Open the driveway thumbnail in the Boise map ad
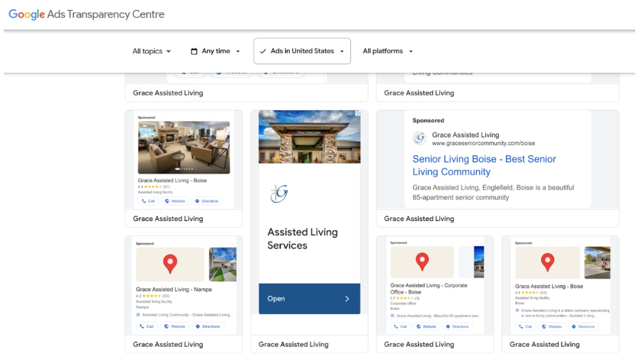640x364 pixels. pyautogui.click(x=597, y=263)
